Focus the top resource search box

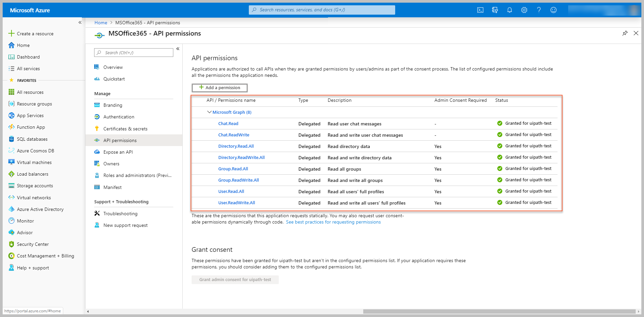tap(322, 10)
